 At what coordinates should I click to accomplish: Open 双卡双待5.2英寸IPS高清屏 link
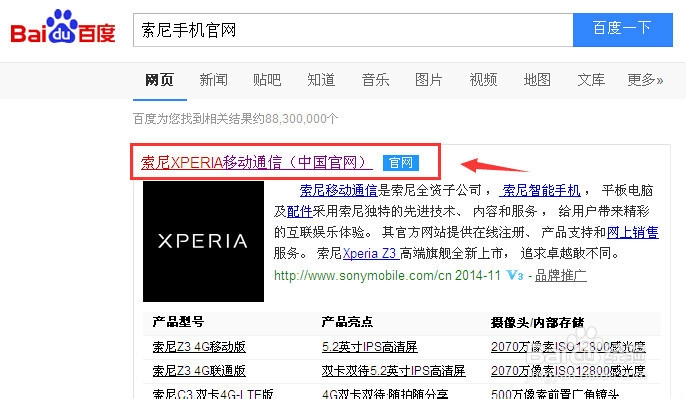(393, 371)
